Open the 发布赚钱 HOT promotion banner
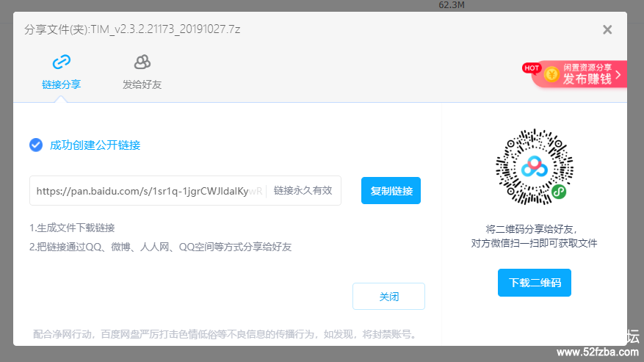Image resolution: width=644 pixels, height=362 pixels. click(x=579, y=74)
